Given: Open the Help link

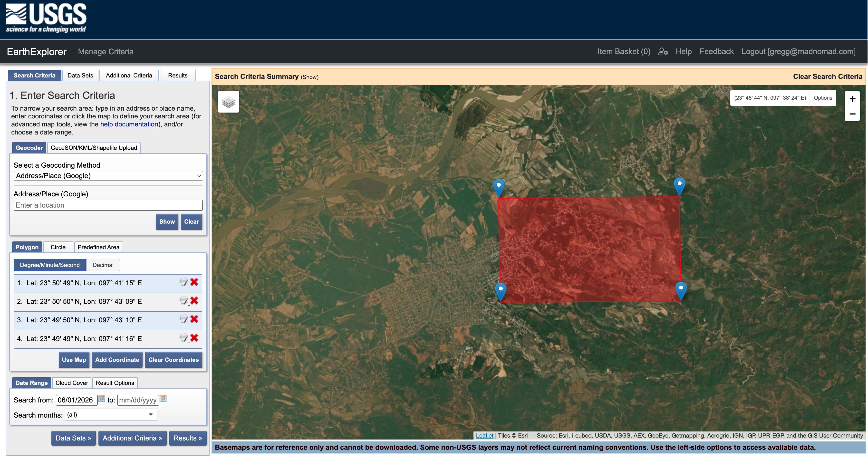Looking at the screenshot, I should [683, 52].
